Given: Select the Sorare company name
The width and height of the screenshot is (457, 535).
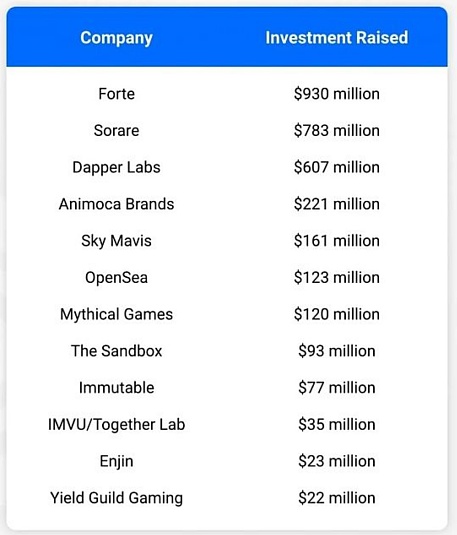Looking at the screenshot, I should coord(116,130).
